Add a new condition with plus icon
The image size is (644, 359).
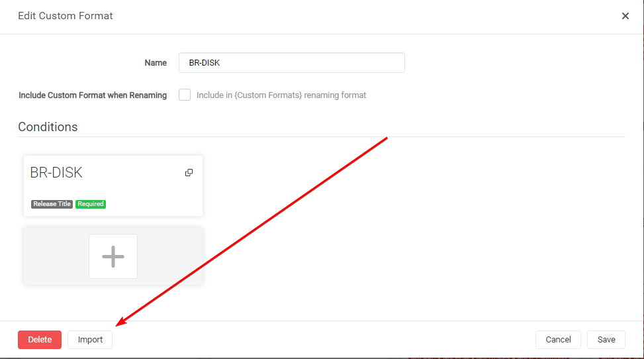click(113, 256)
